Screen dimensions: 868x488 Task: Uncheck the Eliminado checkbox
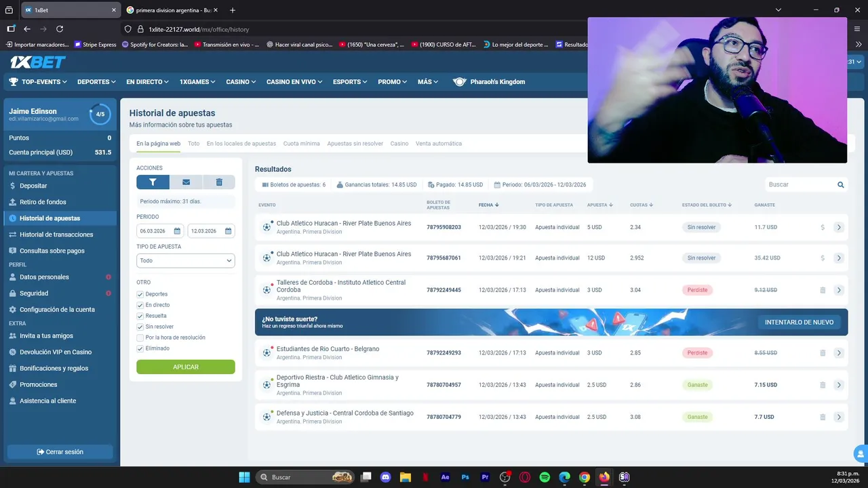pyautogui.click(x=140, y=348)
